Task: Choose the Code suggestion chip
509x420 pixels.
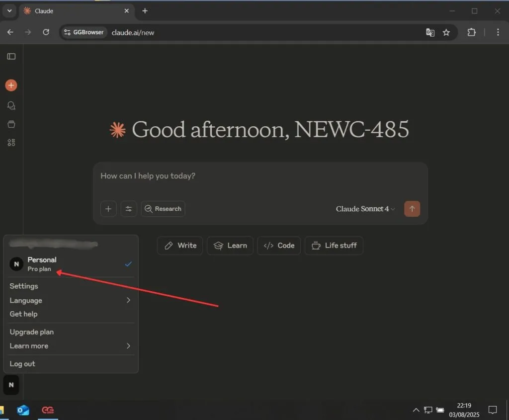Action: (279, 246)
